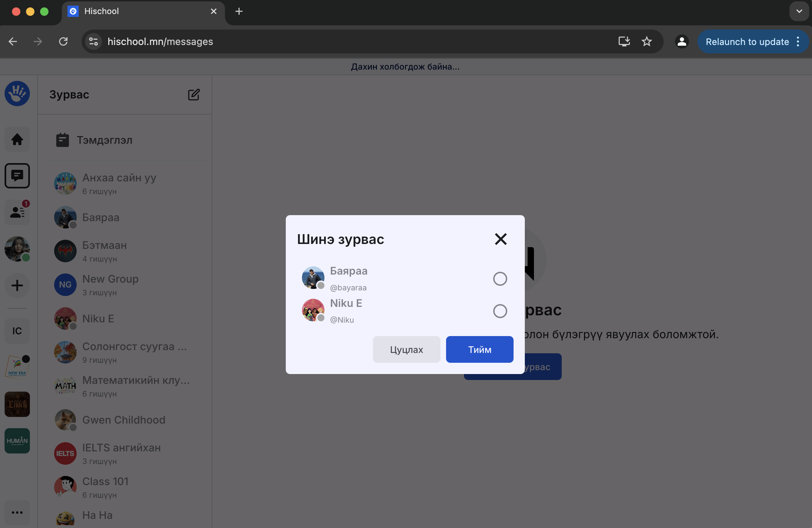812x528 pixels.
Task: Click the Hischool hand logo icon
Action: click(17, 94)
